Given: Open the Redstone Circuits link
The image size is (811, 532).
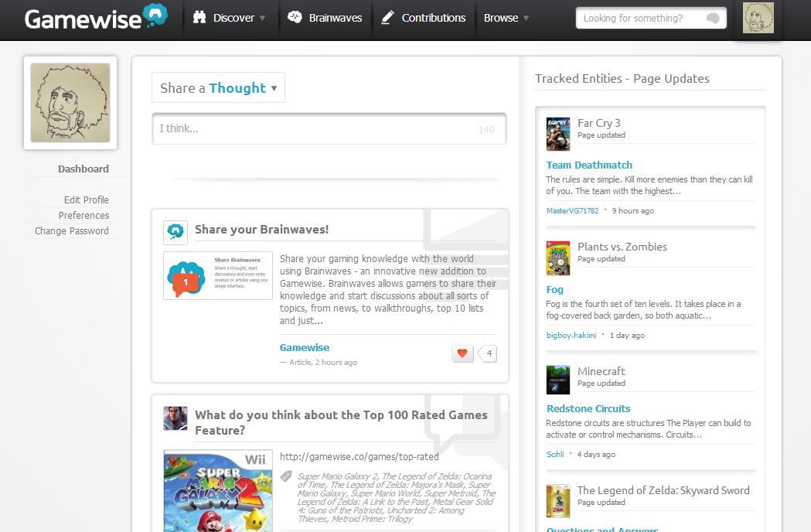Looking at the screenshot, I should (588, 408).
